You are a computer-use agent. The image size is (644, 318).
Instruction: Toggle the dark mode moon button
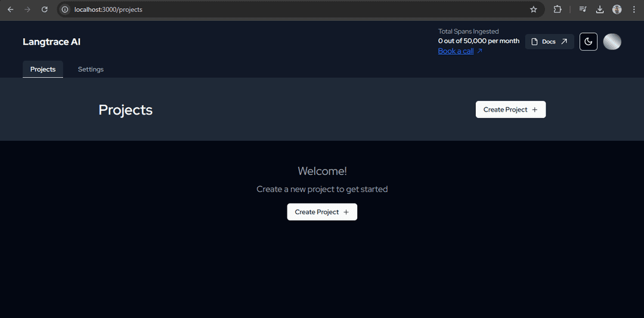(x=588, y=42)
